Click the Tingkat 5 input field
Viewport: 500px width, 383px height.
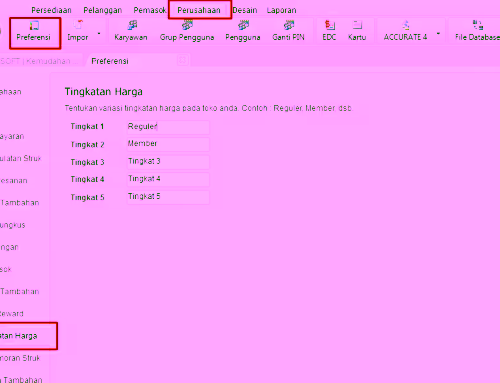point(168,197)
